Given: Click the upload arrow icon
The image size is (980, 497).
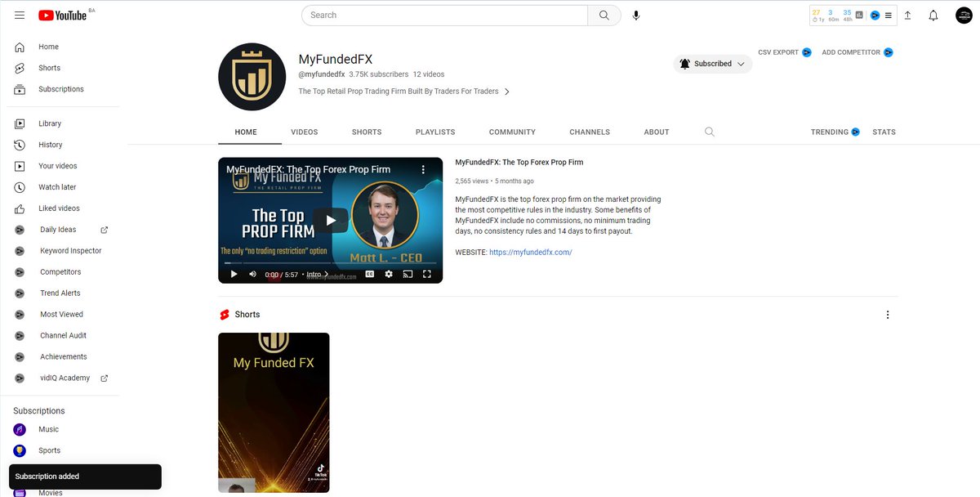Looking at the screenshot, I should pos(907,16).
